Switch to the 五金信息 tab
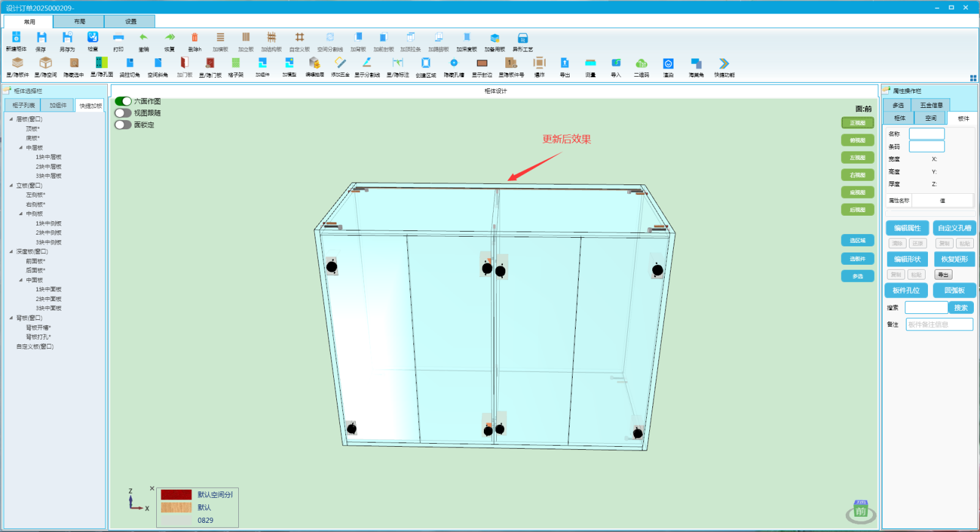 click(931, 105)
